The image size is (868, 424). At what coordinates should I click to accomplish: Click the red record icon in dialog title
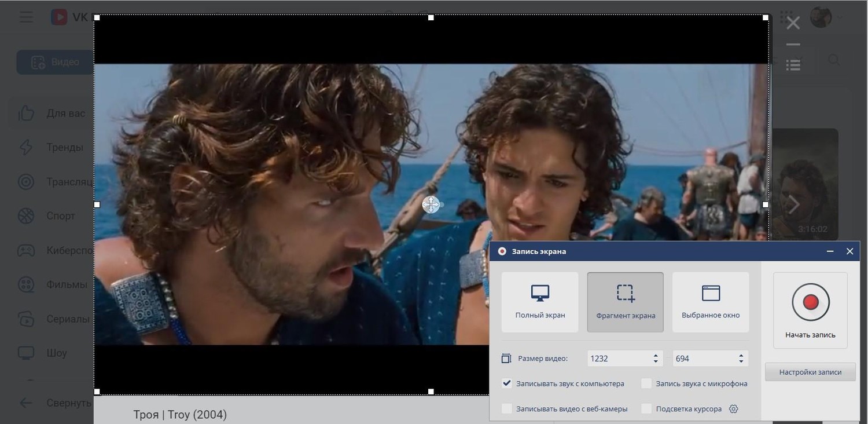point(502,251)
